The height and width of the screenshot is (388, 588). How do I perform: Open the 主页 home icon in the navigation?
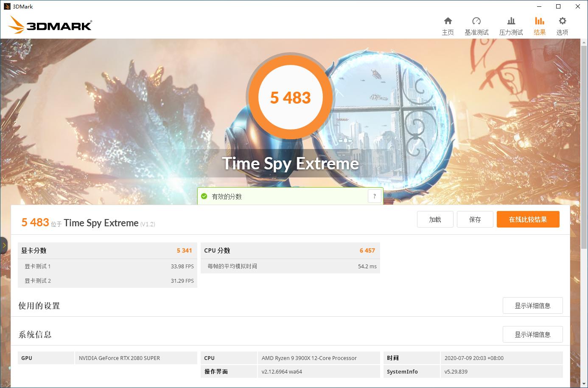click(x=448, y=25)
